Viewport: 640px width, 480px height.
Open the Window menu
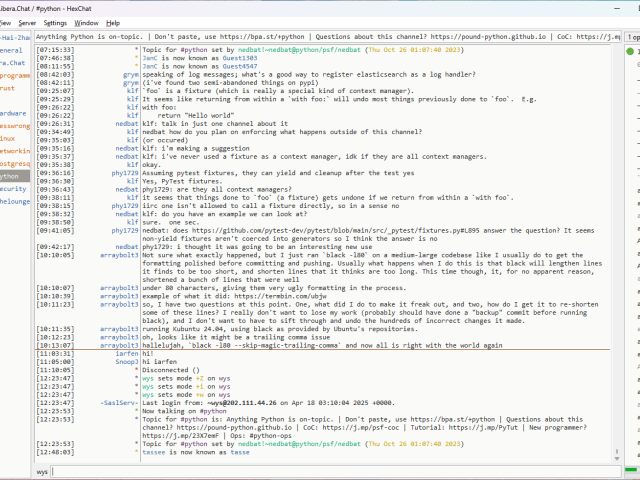click(87, 22)
